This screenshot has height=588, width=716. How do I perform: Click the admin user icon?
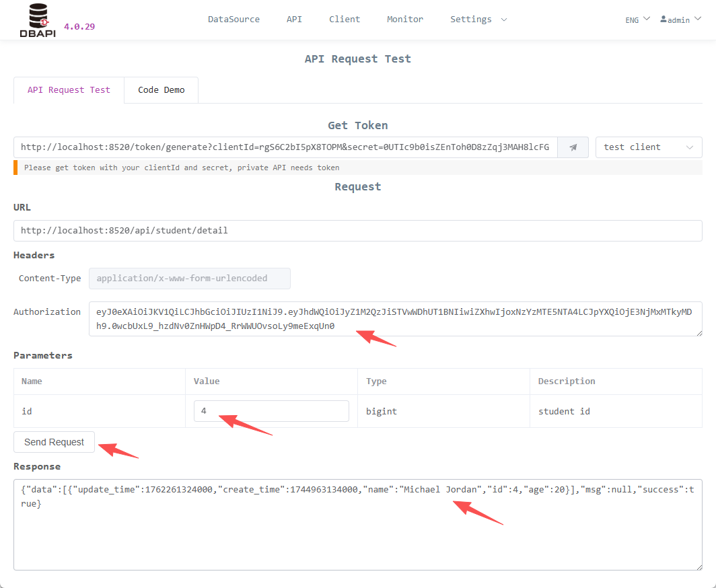coord(664,20)
